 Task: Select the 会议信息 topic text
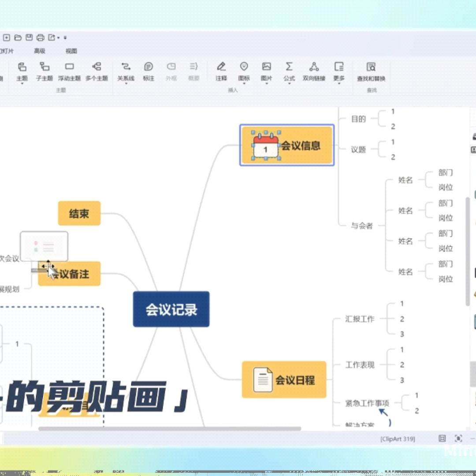pos(301,146)
